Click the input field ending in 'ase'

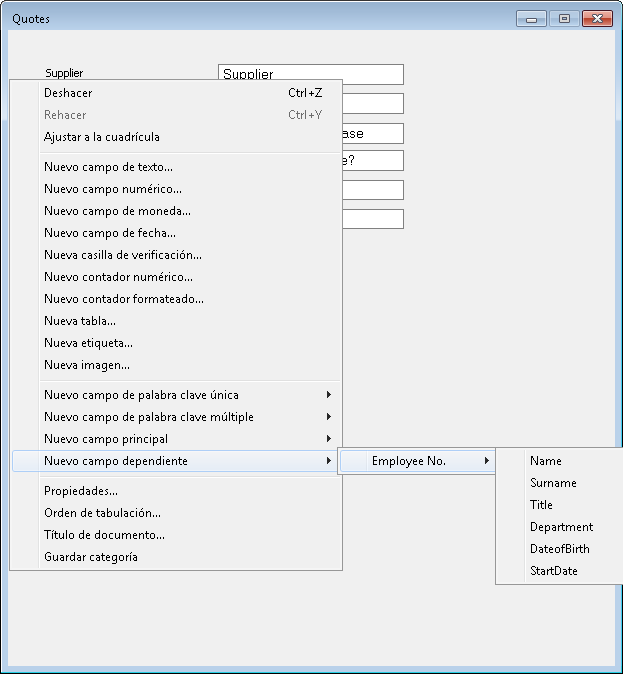point(373,133)
